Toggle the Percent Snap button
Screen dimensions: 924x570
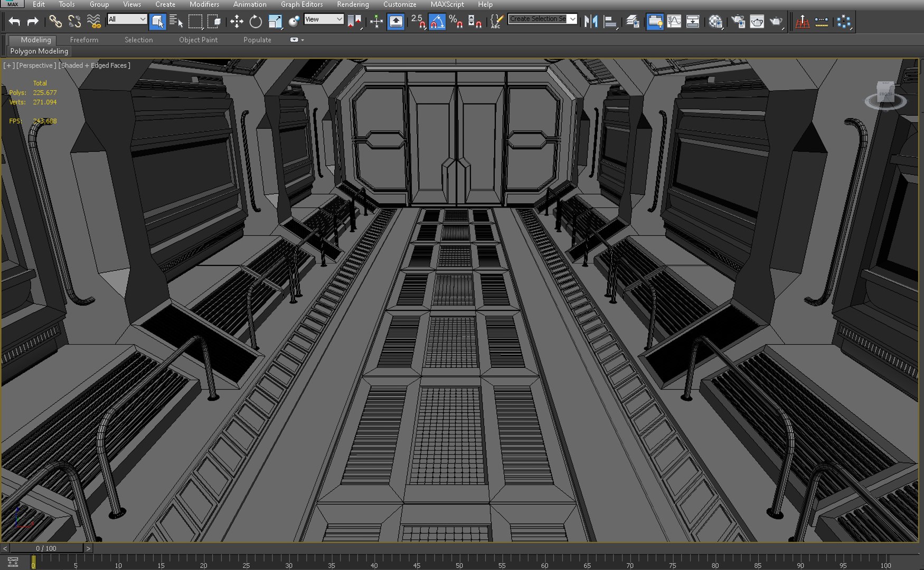(x=456, y=22)
